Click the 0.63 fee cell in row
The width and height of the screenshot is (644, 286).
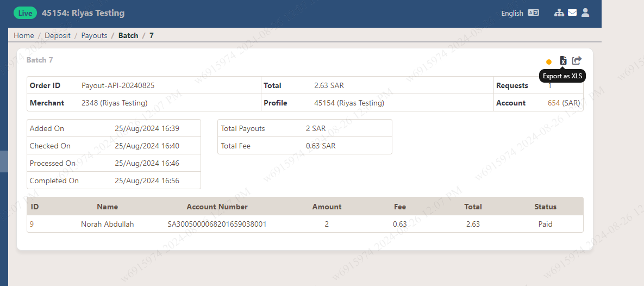399,224
